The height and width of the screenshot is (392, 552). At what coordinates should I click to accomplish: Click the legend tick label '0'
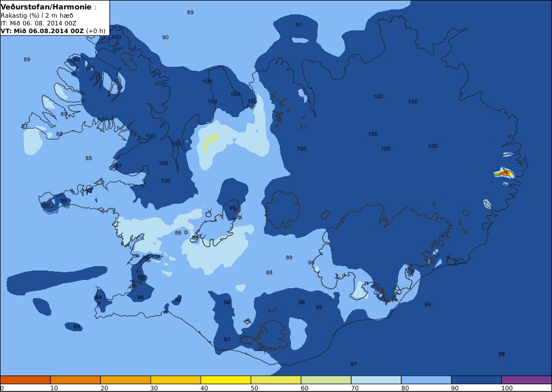[2, 388]
